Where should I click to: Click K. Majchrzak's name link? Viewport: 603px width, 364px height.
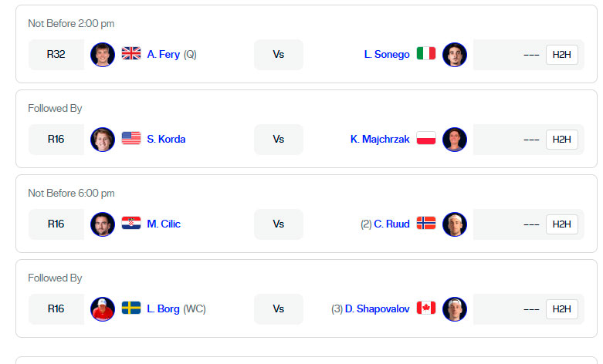click(380, 139)
